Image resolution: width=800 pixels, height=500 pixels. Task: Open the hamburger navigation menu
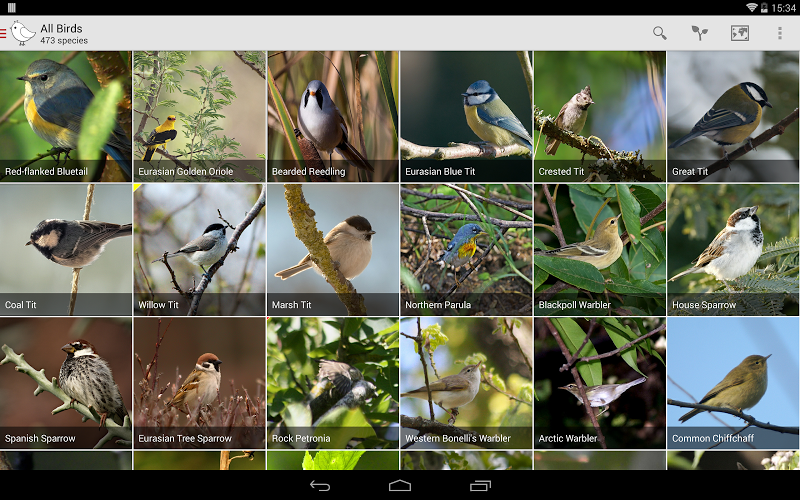point(3,34)
